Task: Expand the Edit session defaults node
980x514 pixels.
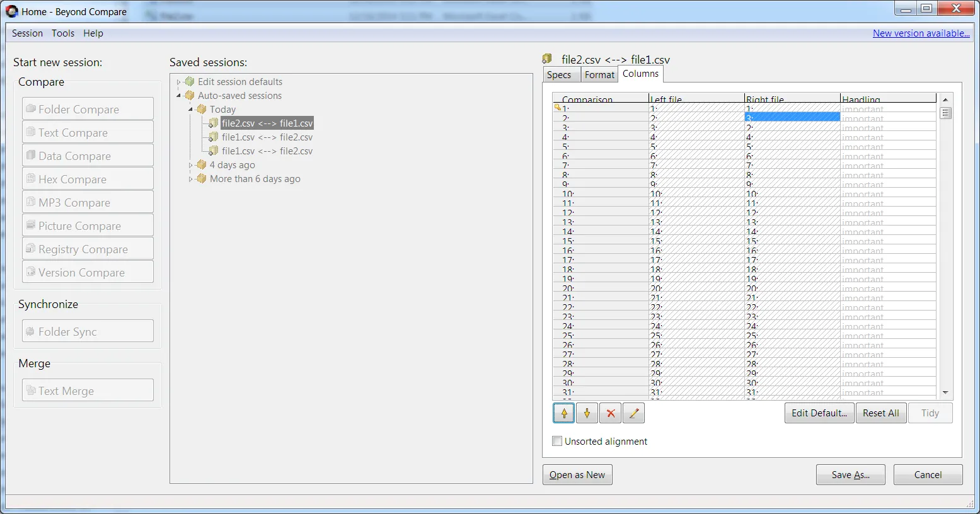Action: point(178,82)
